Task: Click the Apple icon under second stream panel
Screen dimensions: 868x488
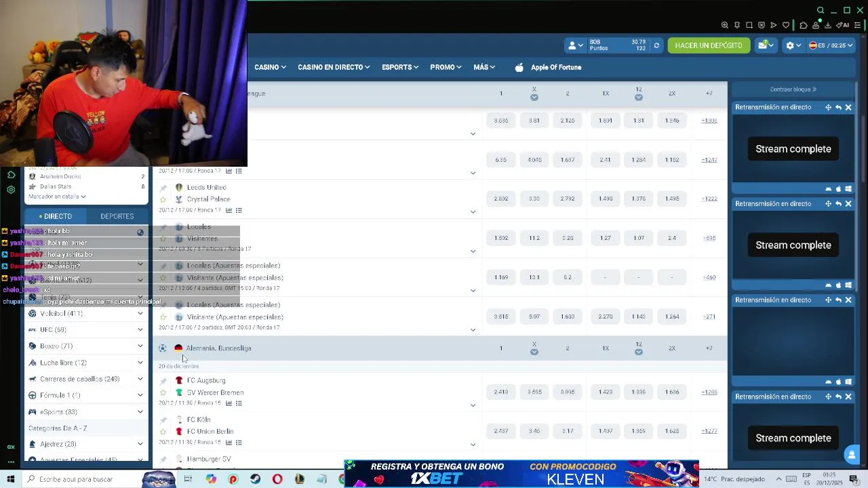Action: [x=838, y=285]
